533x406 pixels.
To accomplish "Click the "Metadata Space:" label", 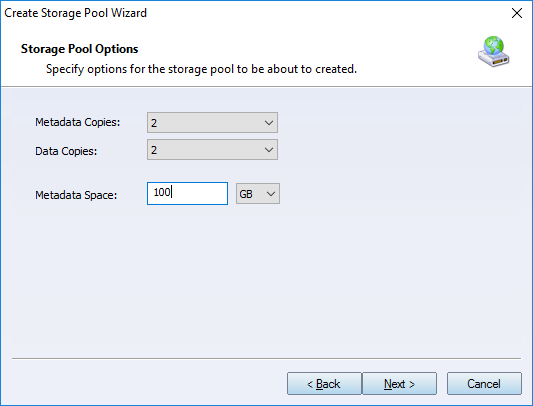I will click(x=76, y=195).
